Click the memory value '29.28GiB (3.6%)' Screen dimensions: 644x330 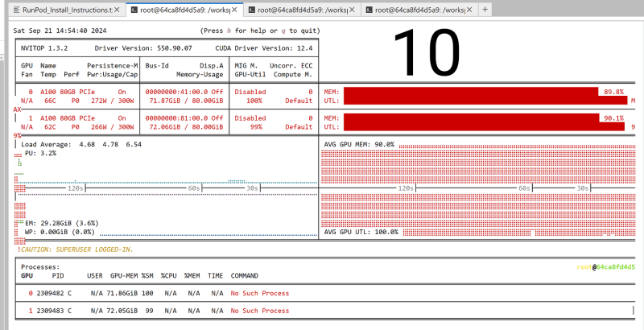pyautogui.click(x=70, y=223)
